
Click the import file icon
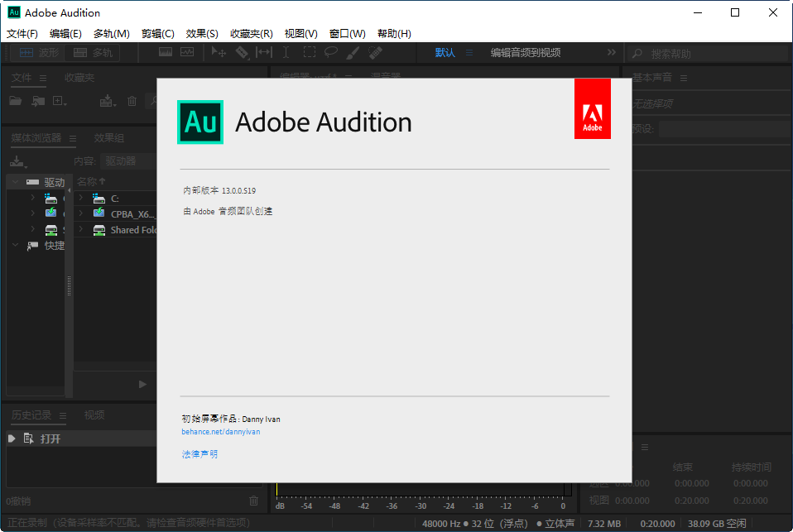point(38,101)
